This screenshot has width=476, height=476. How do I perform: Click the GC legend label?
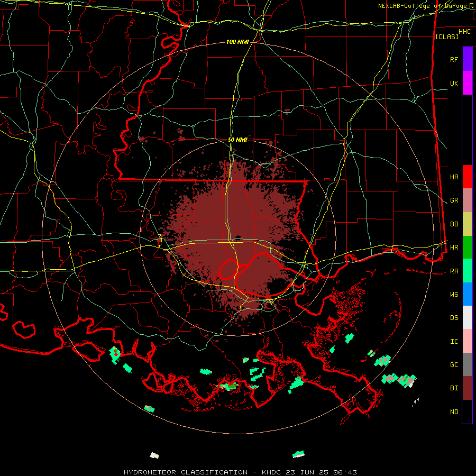(x=454, y=364)
